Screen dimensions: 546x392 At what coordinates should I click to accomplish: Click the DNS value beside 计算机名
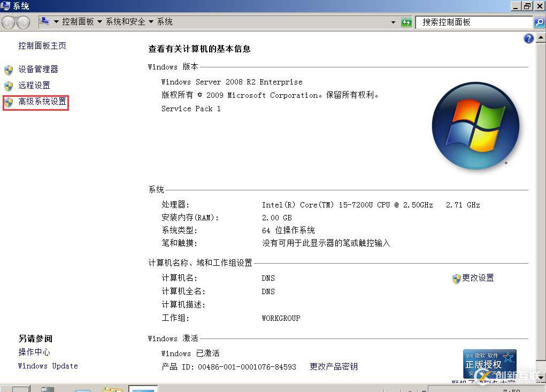[268, 278]
